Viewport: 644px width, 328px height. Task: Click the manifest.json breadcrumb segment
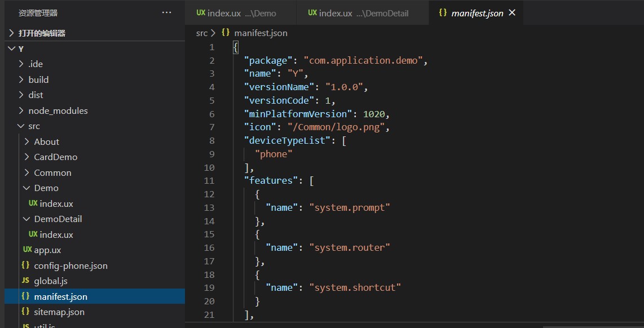(x=261, y=33)
